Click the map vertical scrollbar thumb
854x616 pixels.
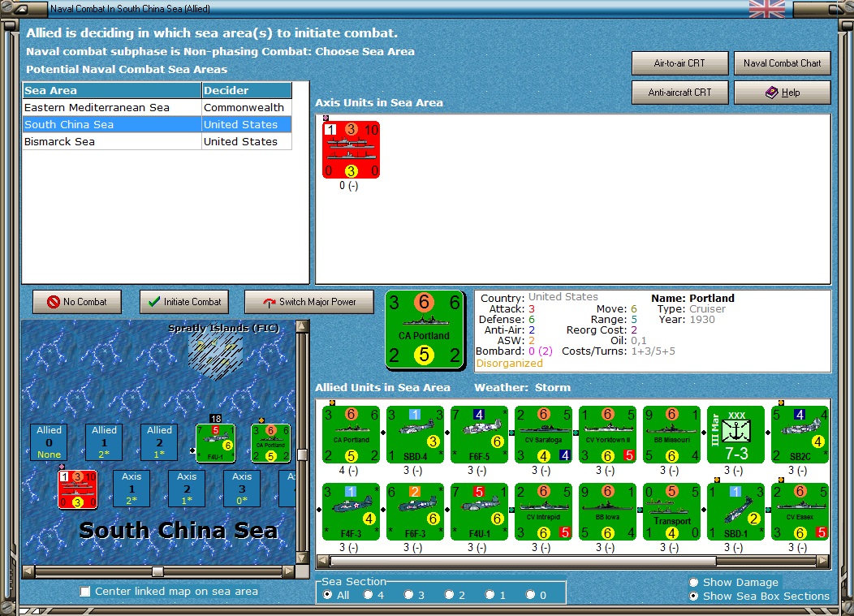pyautogui.click(x=302, y=454)
